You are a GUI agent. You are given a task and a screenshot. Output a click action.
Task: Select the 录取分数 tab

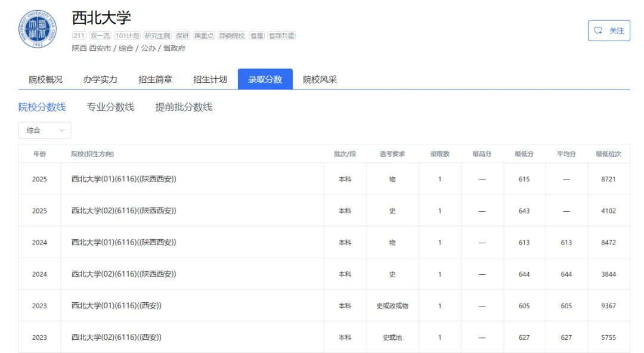coord(265,79)
